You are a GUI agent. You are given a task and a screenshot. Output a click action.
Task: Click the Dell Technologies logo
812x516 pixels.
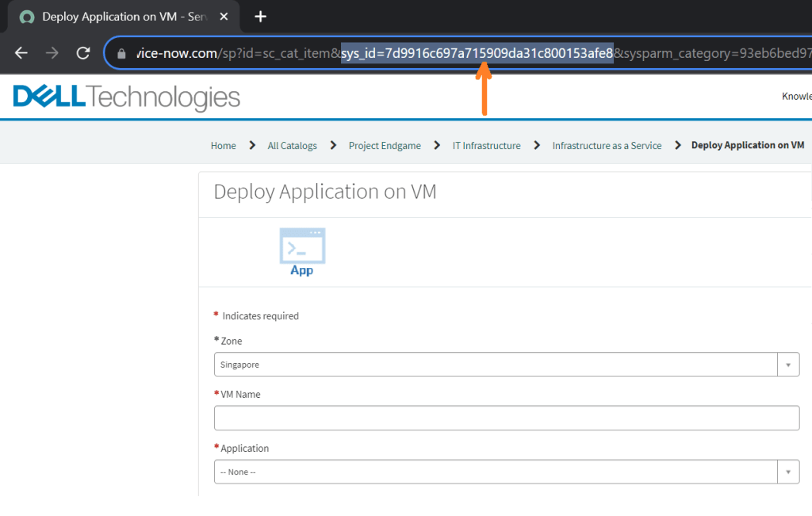click(x=127, y=97)
